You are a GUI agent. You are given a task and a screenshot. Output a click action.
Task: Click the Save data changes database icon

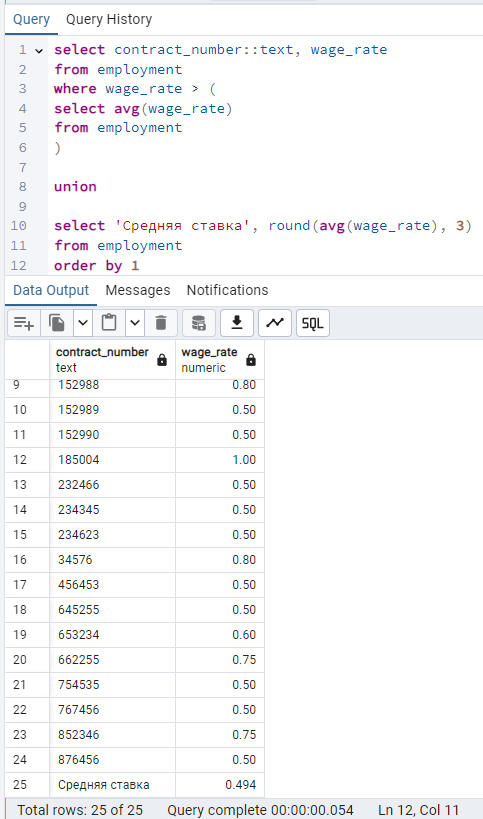coord(199,323)
